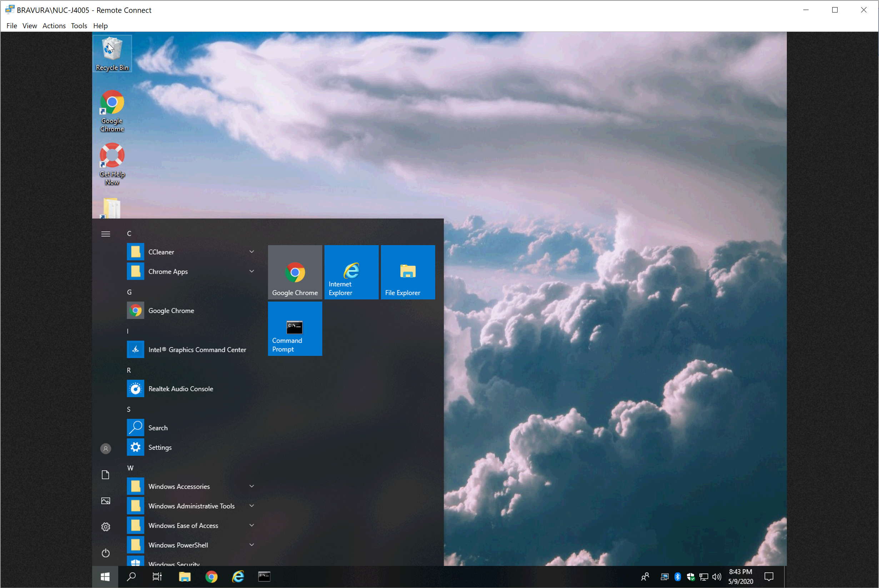This screenshot has height=588, width=879.
Task: Open the Command Prompt tile
Action: click(x=295, y=329)
